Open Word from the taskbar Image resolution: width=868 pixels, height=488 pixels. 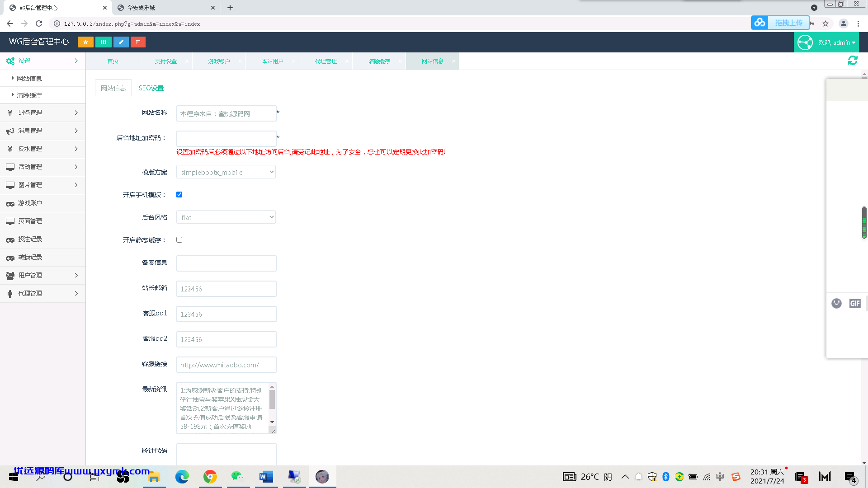266,477
